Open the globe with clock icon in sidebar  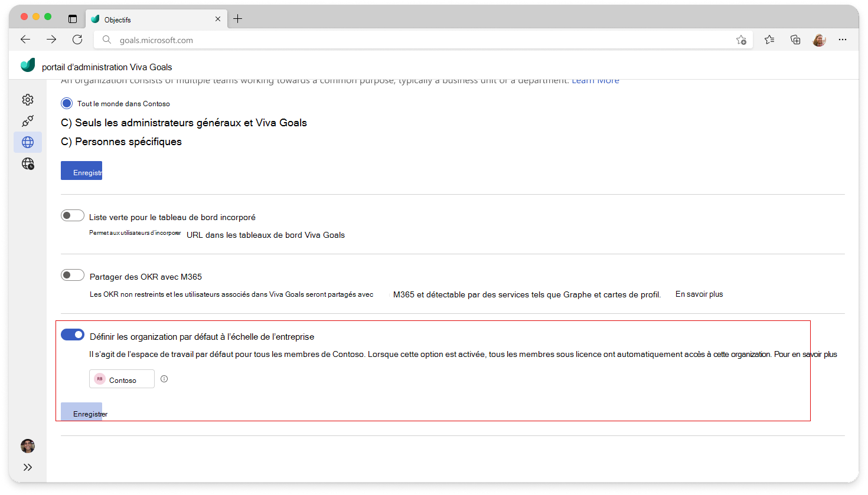[x=28, y=163]
